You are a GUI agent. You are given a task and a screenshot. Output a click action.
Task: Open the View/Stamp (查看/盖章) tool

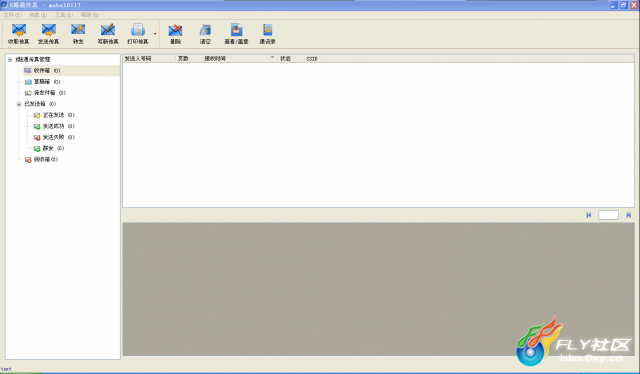click(236, 30)
